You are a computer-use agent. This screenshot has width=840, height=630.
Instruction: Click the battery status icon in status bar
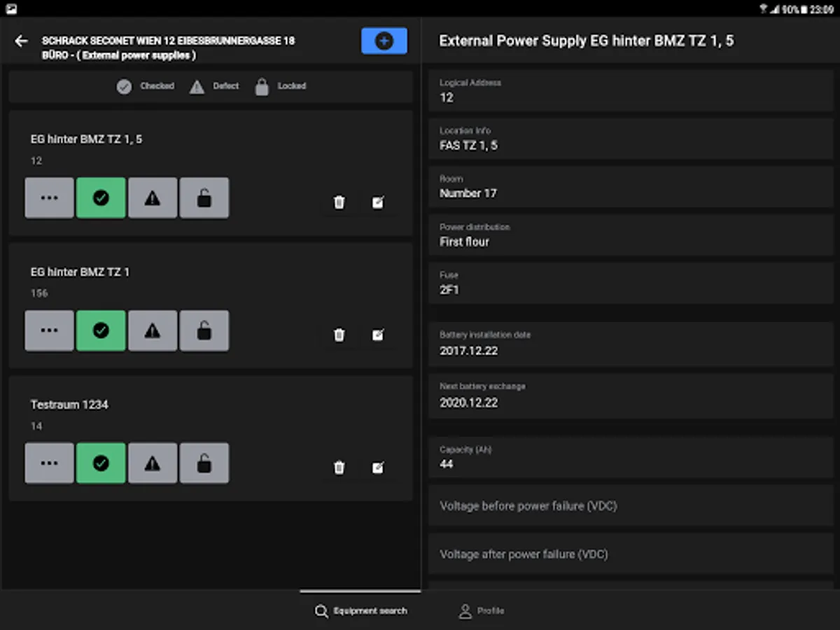click(804, 9)
